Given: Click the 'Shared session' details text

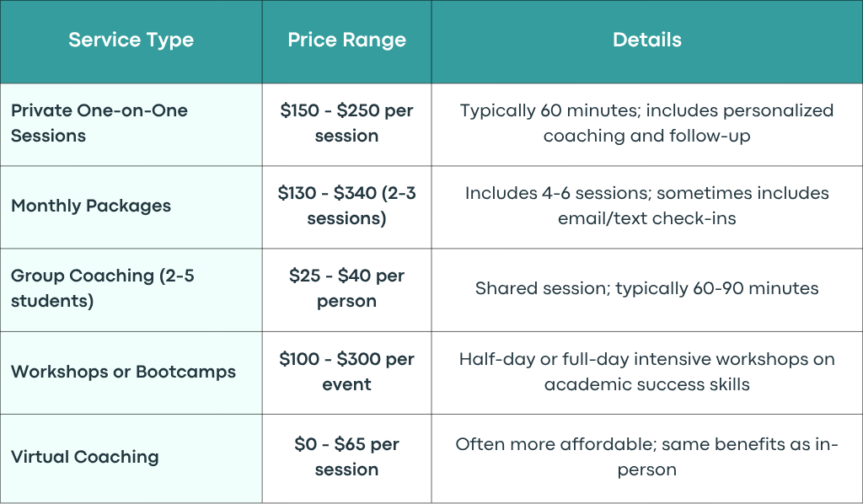Looking at the screenshot, I should tap(646, 288).
